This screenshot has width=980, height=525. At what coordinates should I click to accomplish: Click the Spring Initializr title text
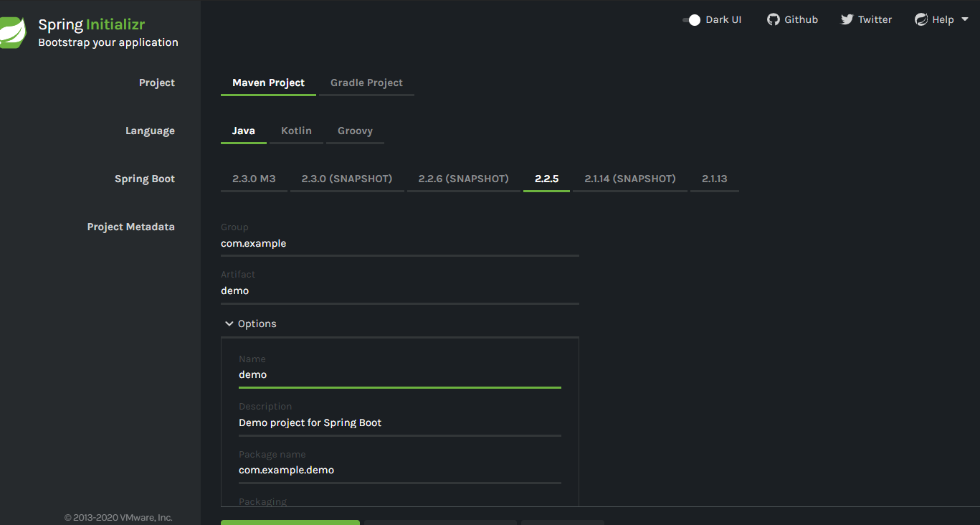pos(92,24)
